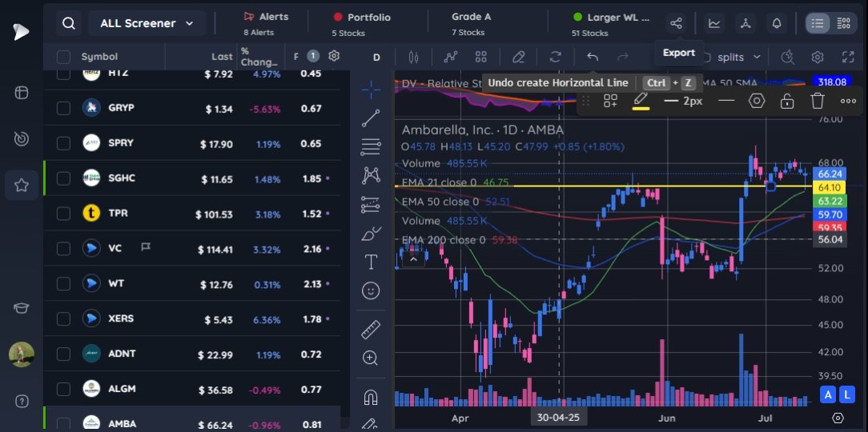The image size is (868, 432).
Task: Click the network nodes icon in top bar
Action: [745, 23]
